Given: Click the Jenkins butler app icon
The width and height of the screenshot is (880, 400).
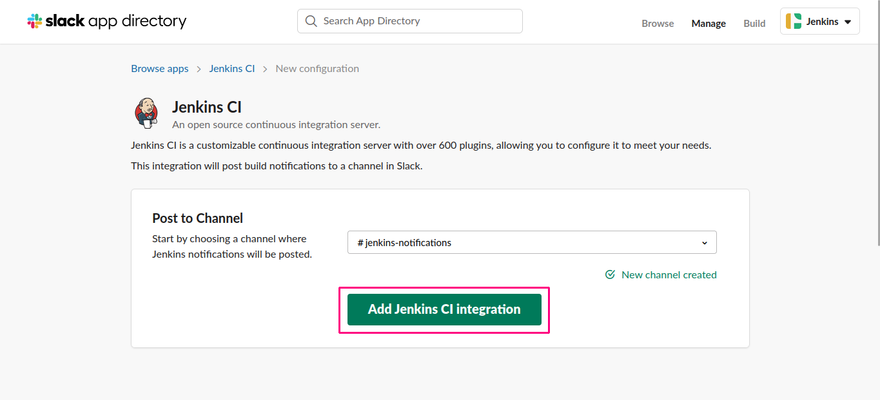Looking at the screenshot, I should [x=146, y=113].
